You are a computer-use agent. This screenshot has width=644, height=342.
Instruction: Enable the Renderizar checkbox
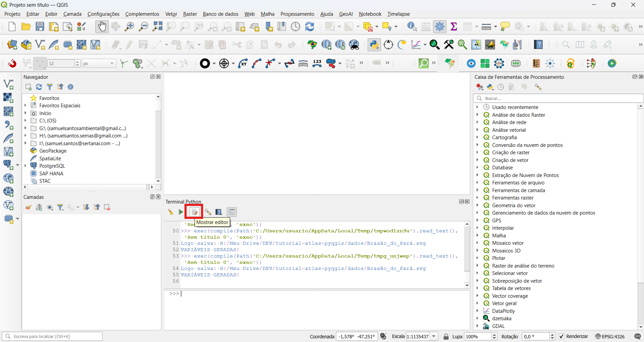click(561, 336)
